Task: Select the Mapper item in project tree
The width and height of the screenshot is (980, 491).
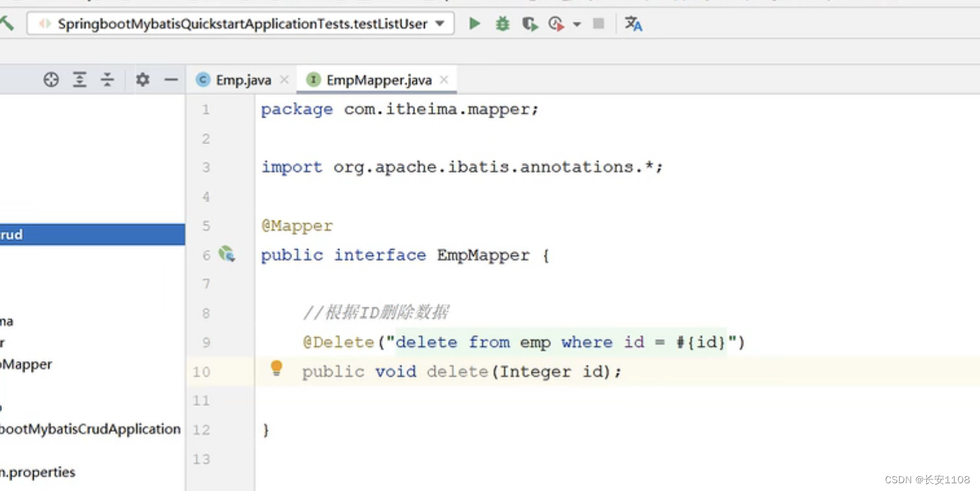Action: pos(27,364)
